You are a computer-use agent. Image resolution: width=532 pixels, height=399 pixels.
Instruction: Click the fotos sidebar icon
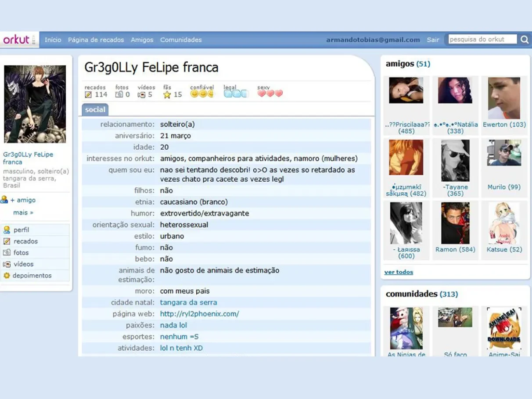(7, 252)
